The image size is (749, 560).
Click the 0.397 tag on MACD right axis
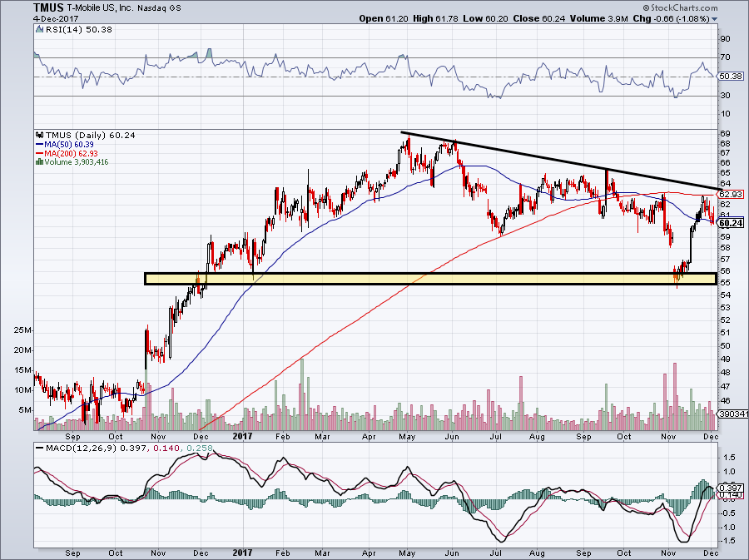click(732, 488)
